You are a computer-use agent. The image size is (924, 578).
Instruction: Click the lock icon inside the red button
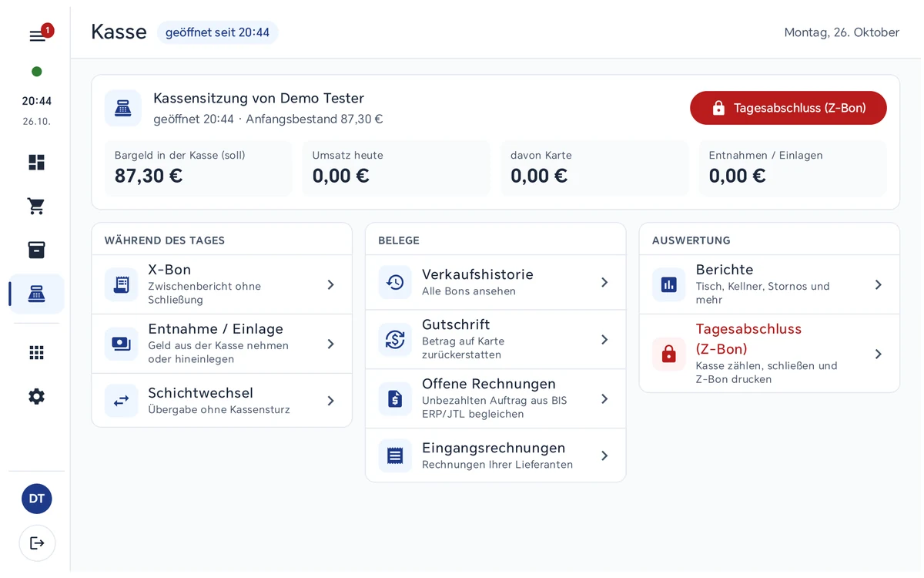[x=718, y=108]
